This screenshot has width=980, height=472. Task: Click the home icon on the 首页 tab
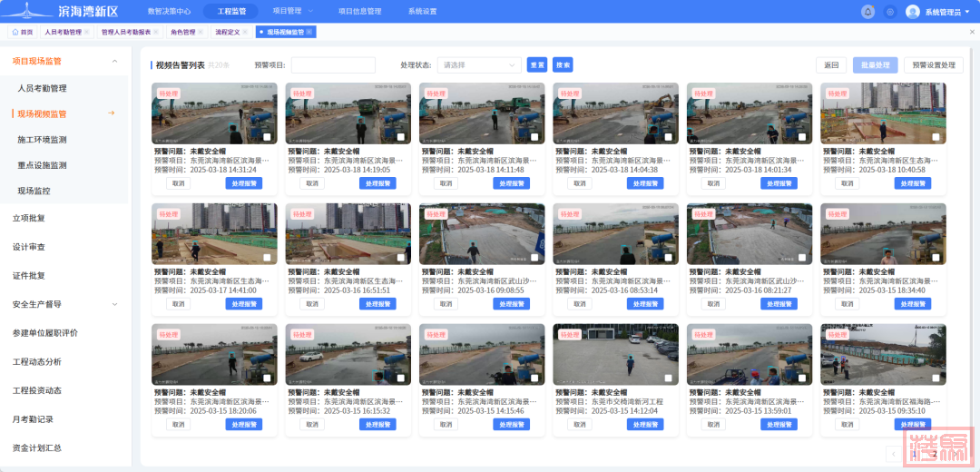click(x=15, y=32)
